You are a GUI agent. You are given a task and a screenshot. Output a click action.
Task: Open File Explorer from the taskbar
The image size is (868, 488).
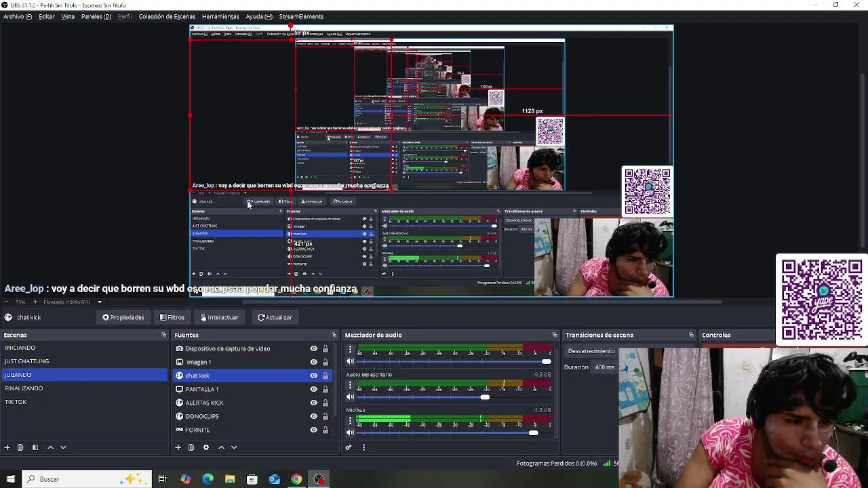(x=230, y=479)
